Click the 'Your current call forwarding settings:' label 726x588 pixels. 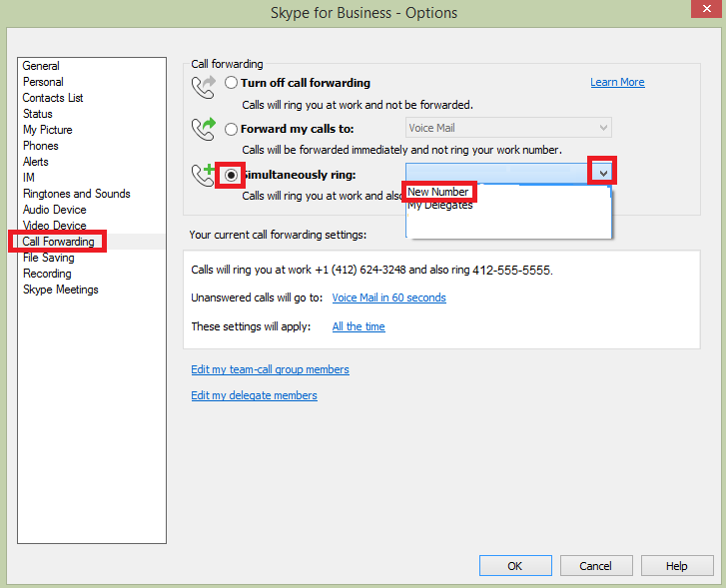coord(278,235)
